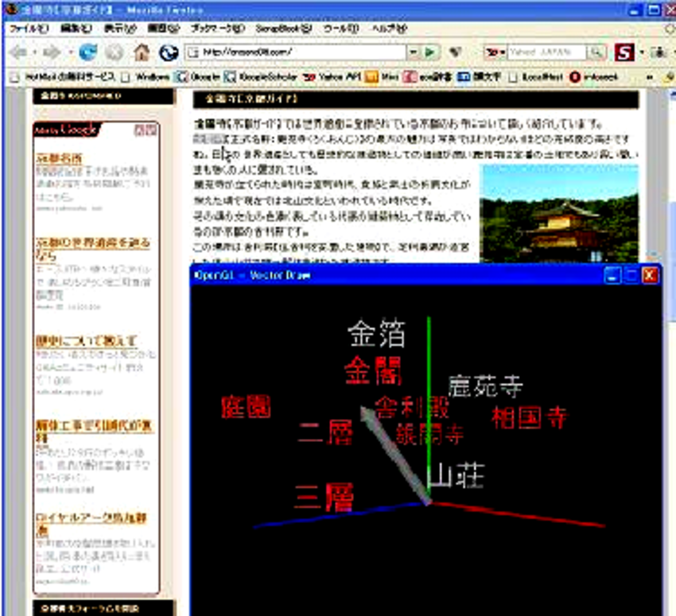This screenshot has height=616, width=676.
Task: Click the ad link starting with 解体工事
Action: tap(94, 432)
